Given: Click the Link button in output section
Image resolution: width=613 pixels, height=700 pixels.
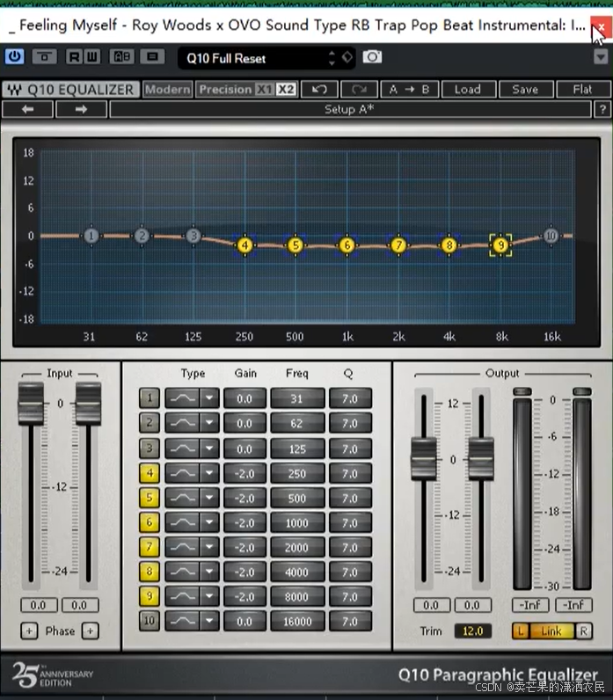Looking at the screenshot, I should [551, 631].
